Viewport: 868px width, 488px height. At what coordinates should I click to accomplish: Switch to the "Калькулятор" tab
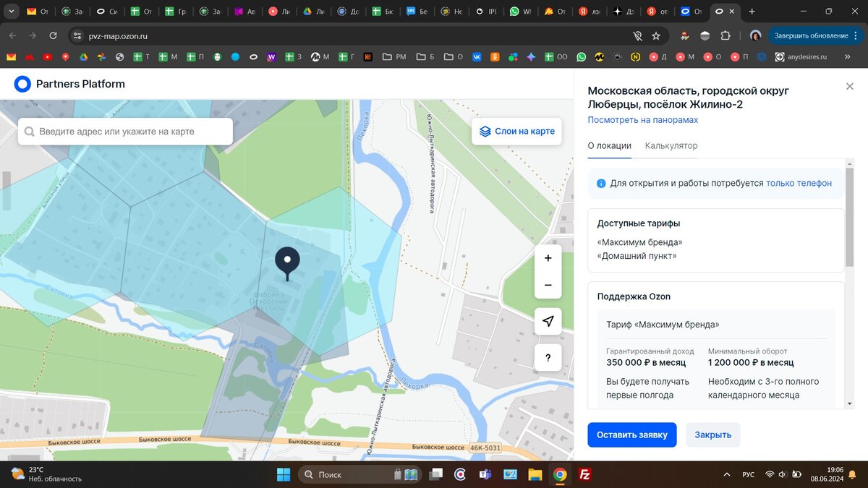click(671, 145)
